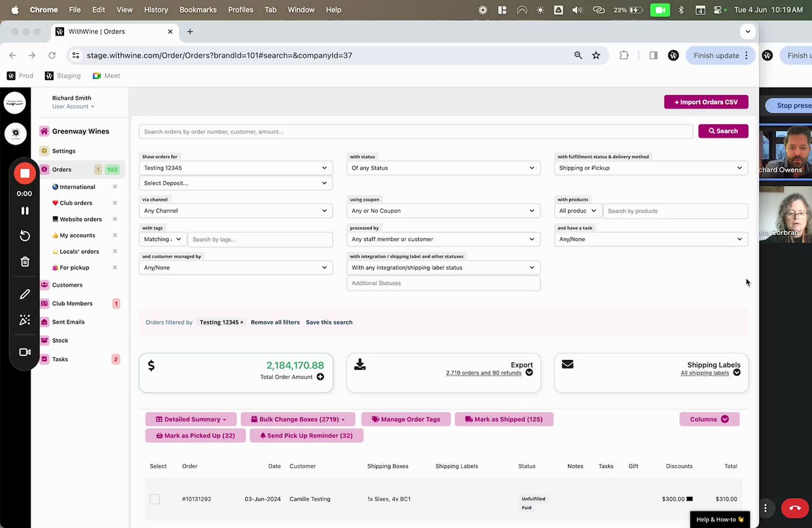
Task: Open the Columns dropdown button
Action: click(x=709, y=419)
